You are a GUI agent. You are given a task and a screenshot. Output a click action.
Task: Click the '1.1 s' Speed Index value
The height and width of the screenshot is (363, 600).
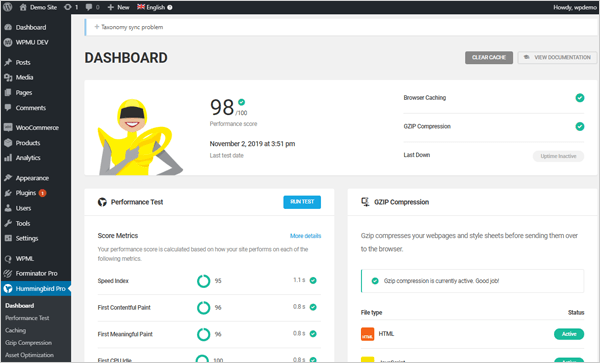tap(299, 280)
